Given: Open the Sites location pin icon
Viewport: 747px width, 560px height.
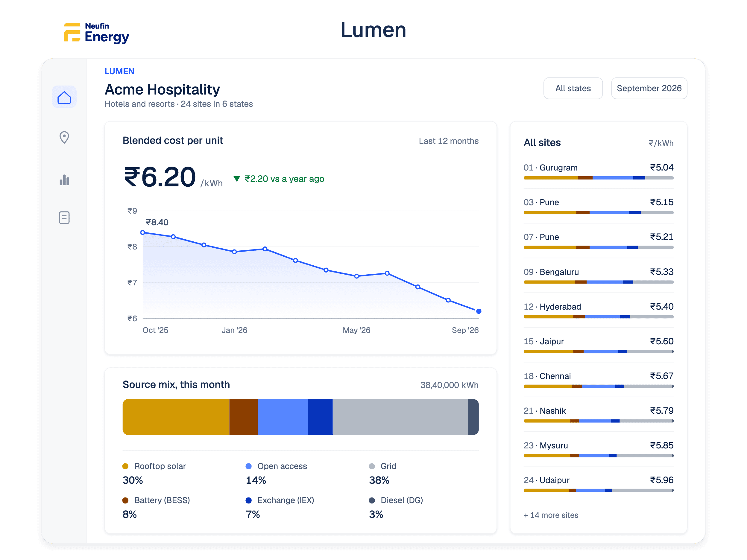Looking at the screenshot, I should point(64,137).
